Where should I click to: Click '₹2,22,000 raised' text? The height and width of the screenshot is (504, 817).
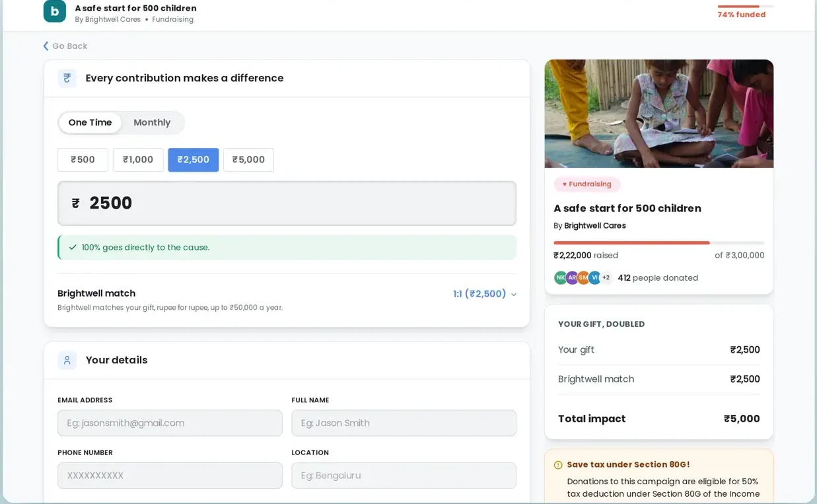586,256
